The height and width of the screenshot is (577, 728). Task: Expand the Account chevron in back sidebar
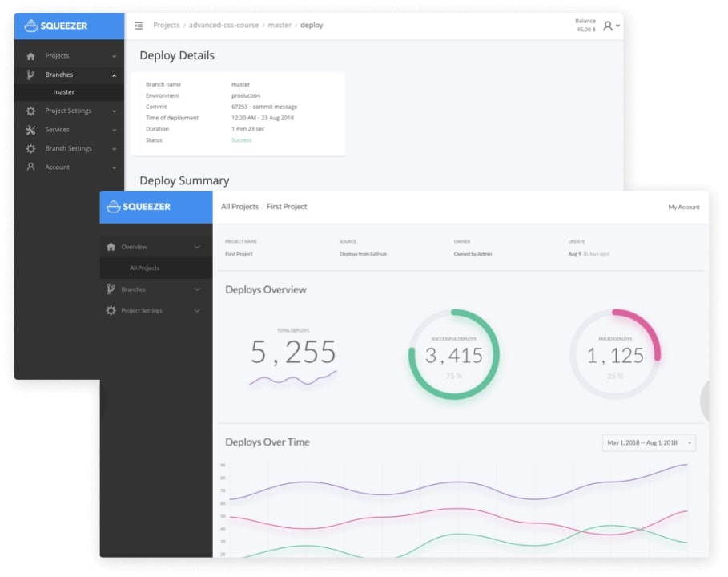115,167
